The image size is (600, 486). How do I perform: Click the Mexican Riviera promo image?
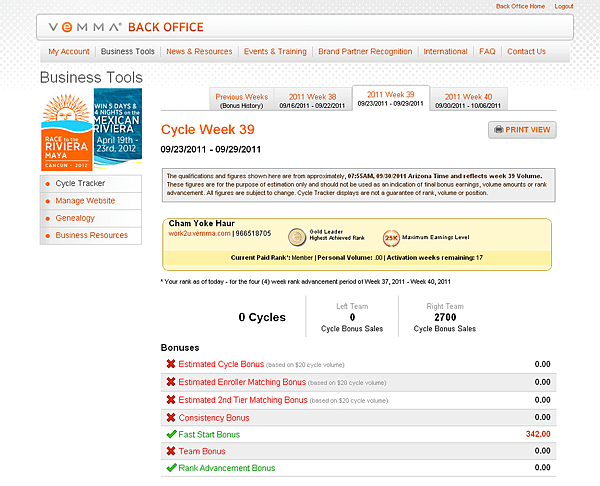(118, 127)
